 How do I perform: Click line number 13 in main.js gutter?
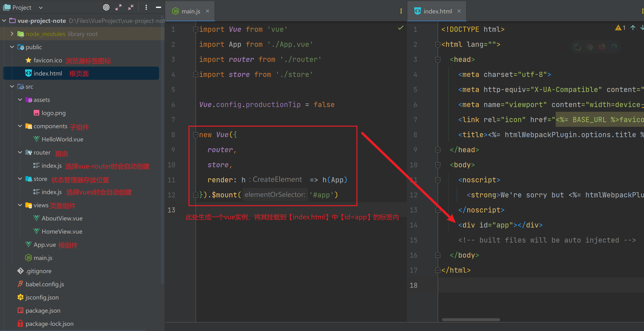coord(171,210)
